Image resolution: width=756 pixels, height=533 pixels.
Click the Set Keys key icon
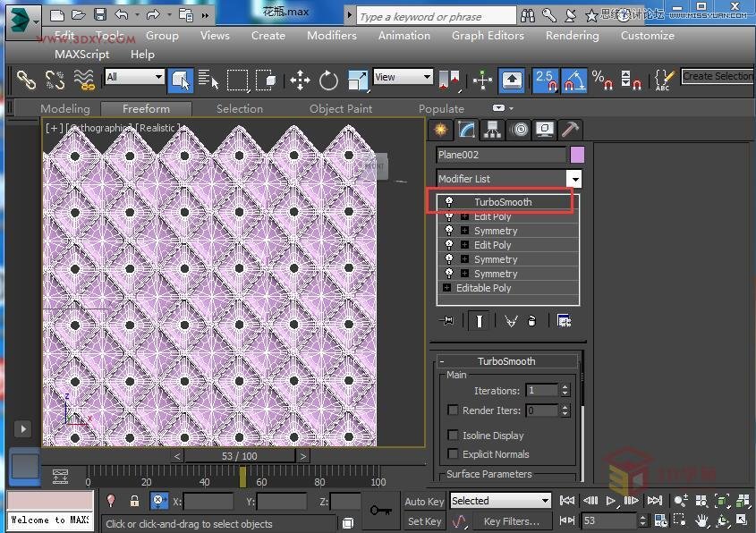[x=381, y=510]
